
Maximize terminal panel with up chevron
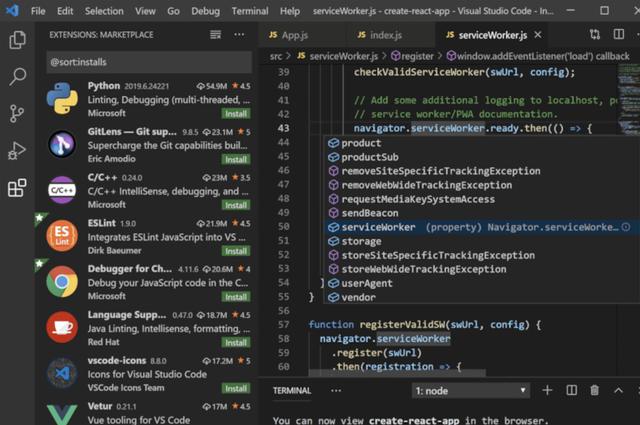pos(619,390)
